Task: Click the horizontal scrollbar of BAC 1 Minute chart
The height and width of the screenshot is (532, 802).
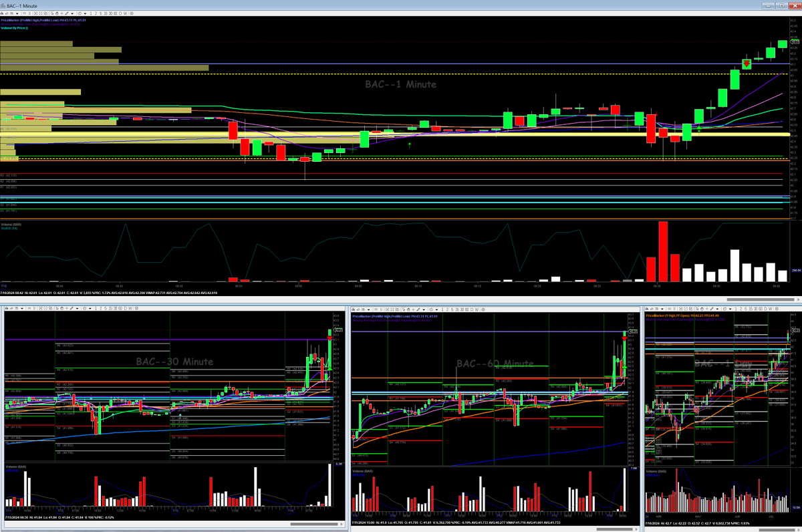Action: [x=761, y=299]
